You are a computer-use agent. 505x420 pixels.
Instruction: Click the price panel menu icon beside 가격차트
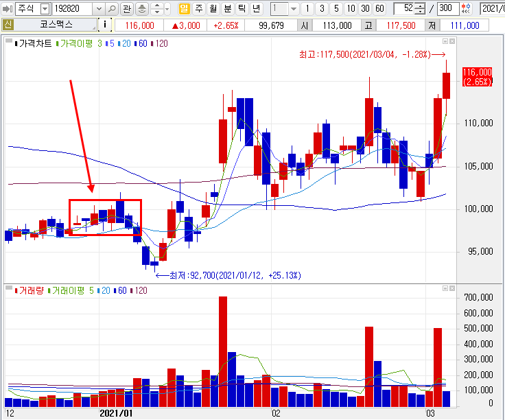pyautogui.click(x=9, y=40)
